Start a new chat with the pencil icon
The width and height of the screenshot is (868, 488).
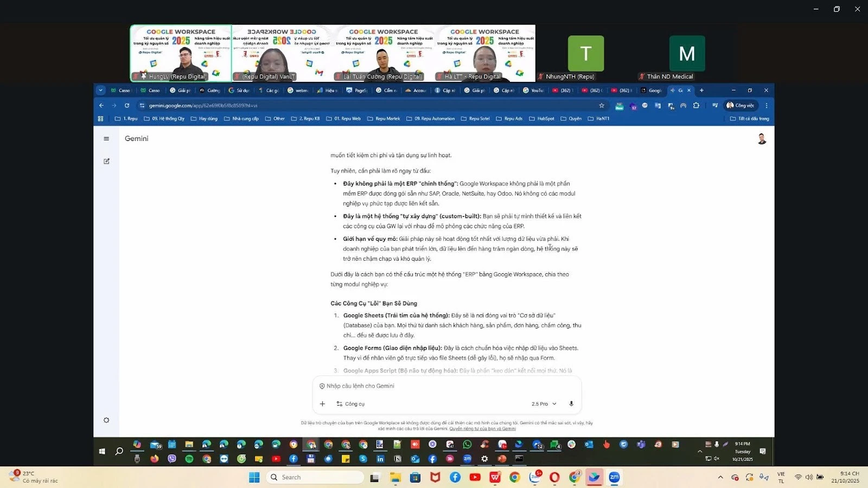(x=106, y=161)
